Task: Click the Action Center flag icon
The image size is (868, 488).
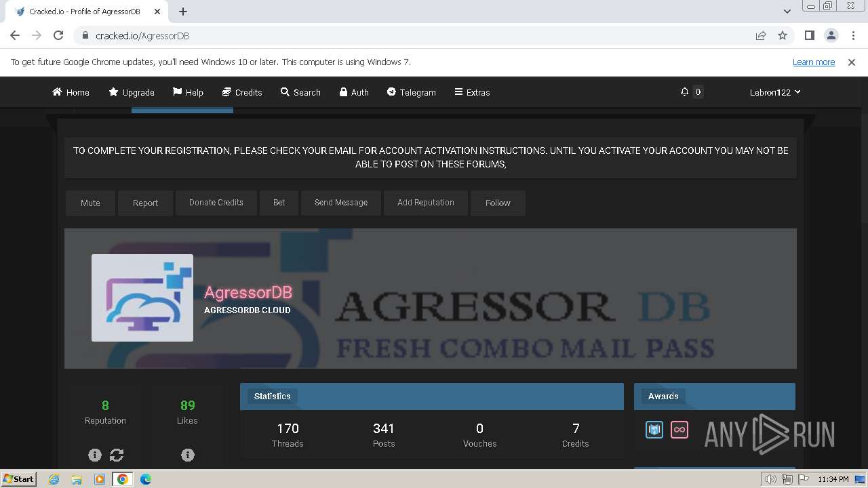Action: click(802, 479)
